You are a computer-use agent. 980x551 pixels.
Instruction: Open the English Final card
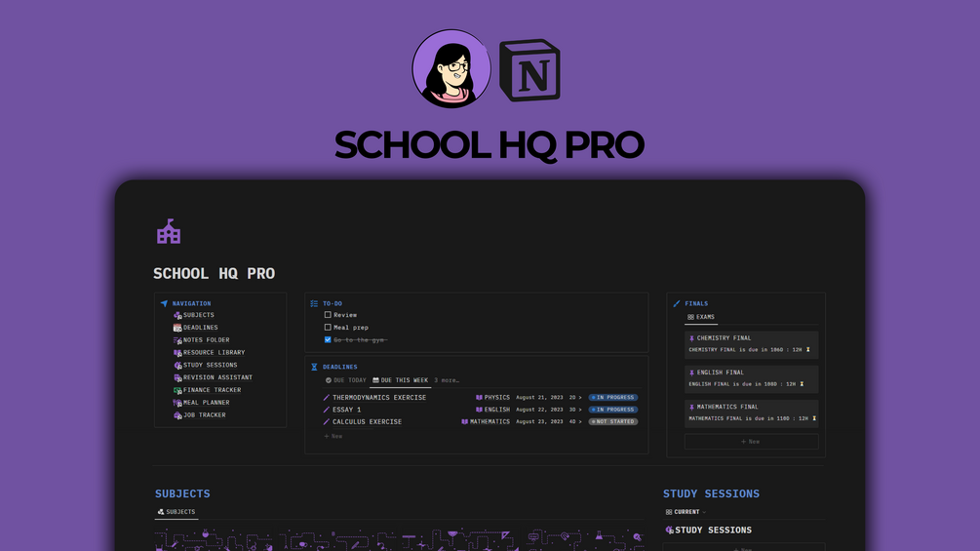point(751,378)
